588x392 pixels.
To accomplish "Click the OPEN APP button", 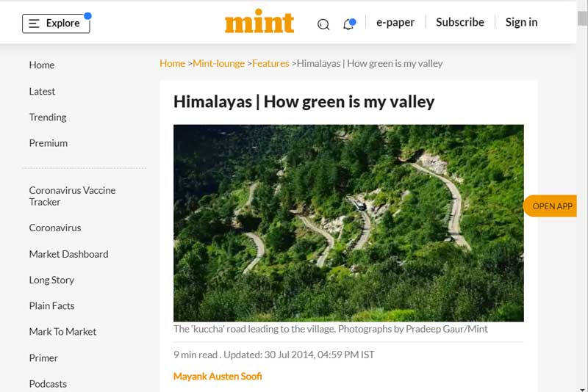I will pyautogui.click(x=550, y=206).
